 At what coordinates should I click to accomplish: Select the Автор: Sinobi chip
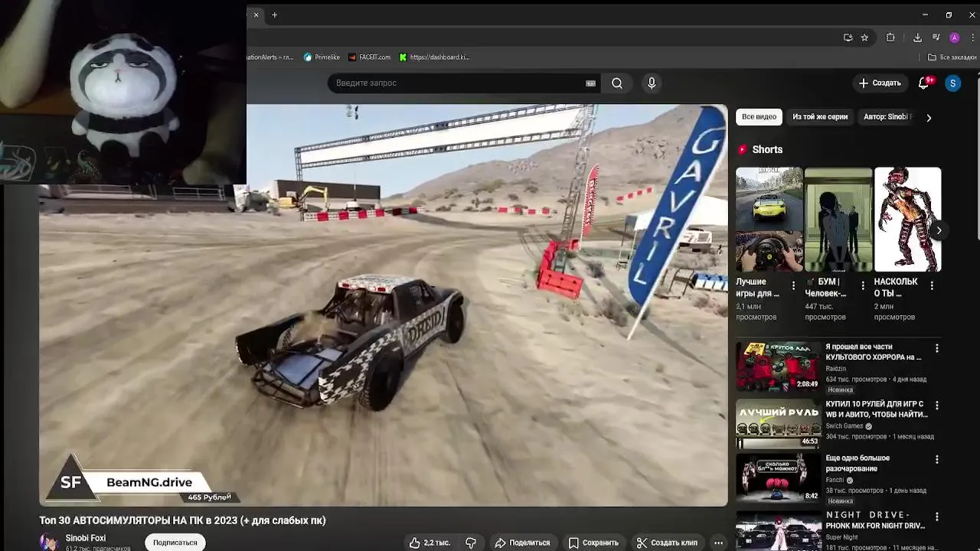coord(887,117)
